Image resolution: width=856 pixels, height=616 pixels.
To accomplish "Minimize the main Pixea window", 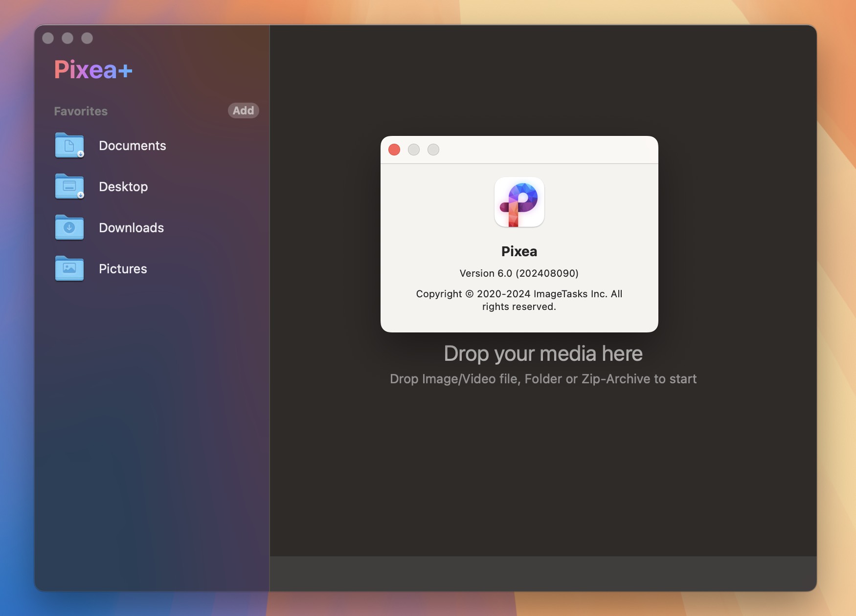I will coord(68,38).
